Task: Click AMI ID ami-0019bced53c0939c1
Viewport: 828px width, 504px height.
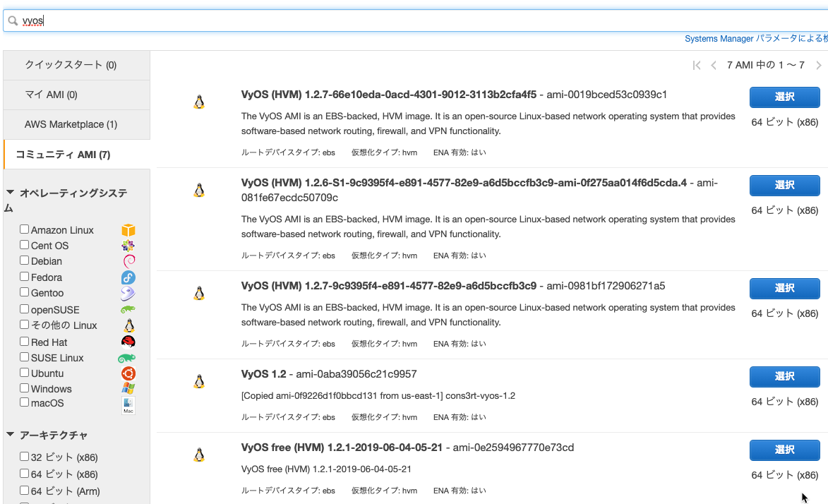Action: tap(607, 95)
